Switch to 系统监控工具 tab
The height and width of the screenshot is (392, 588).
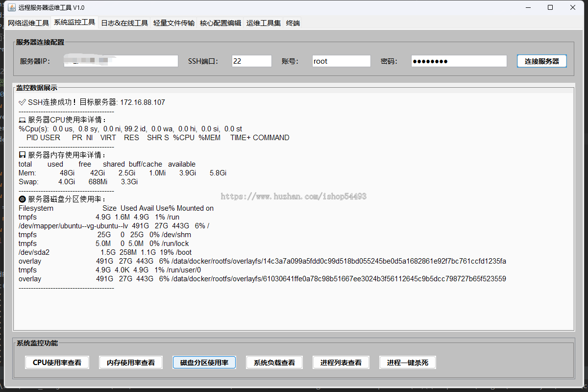(x=74, y=22)
